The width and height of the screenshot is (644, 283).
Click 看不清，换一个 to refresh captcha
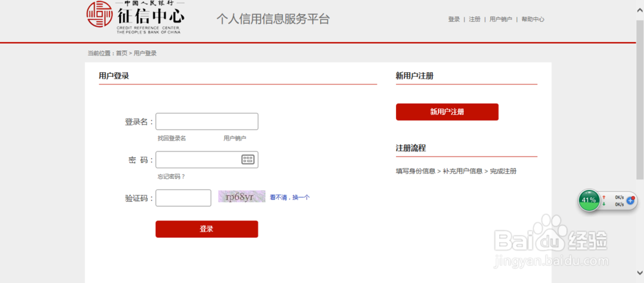[x=290, y=197]
